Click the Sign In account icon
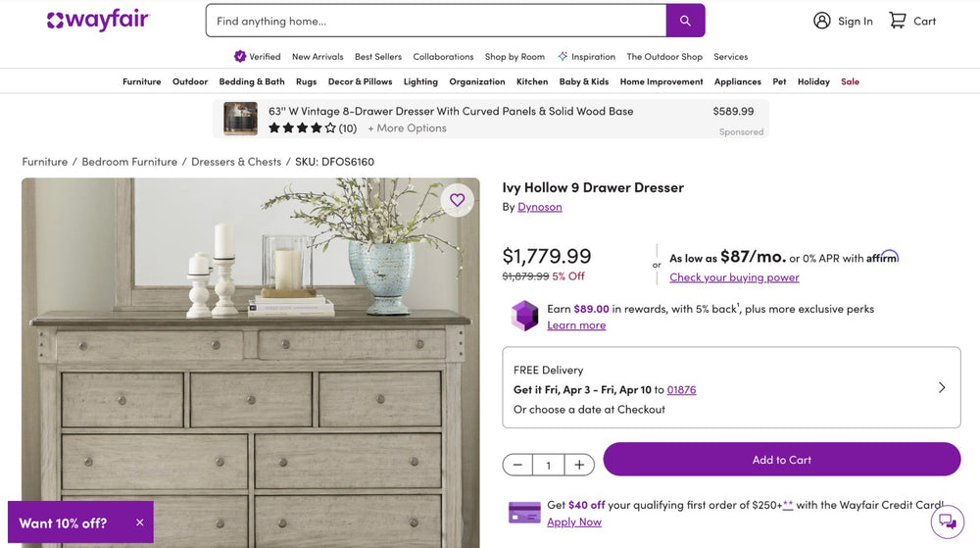 click(822, 21)
